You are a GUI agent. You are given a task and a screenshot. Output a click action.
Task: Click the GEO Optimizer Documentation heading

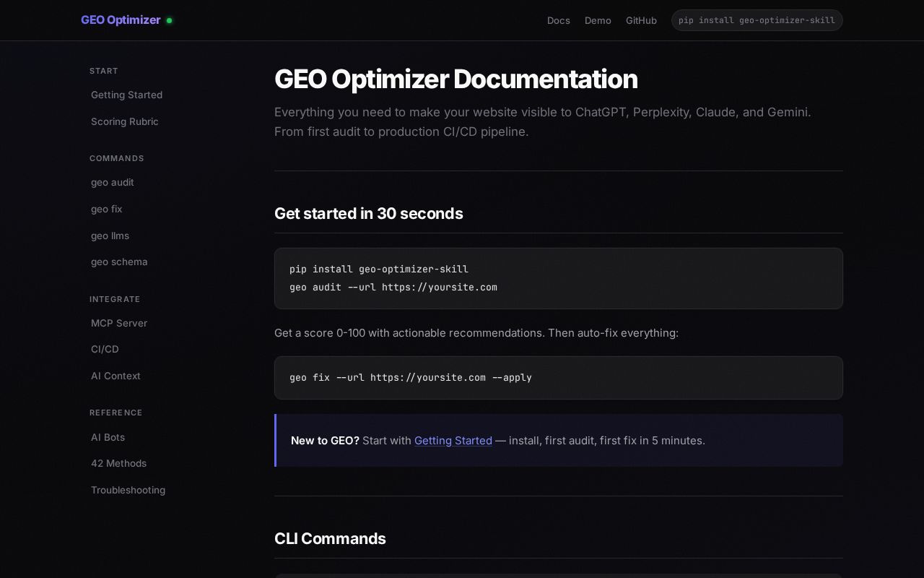456,79
